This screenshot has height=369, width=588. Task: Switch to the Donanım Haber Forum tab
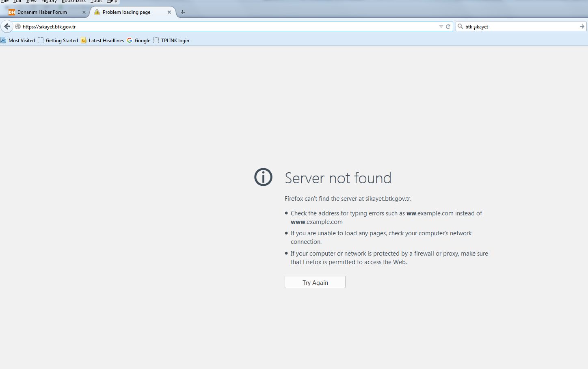pos(42,12)
